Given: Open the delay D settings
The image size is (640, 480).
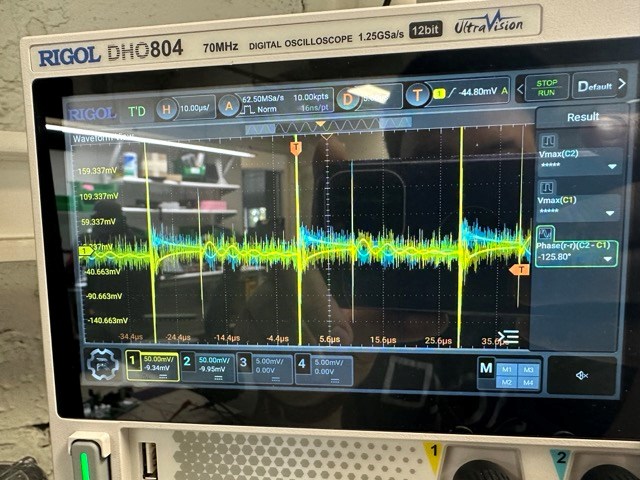Looking at the screenshot, I should click(x=349, y=97).
